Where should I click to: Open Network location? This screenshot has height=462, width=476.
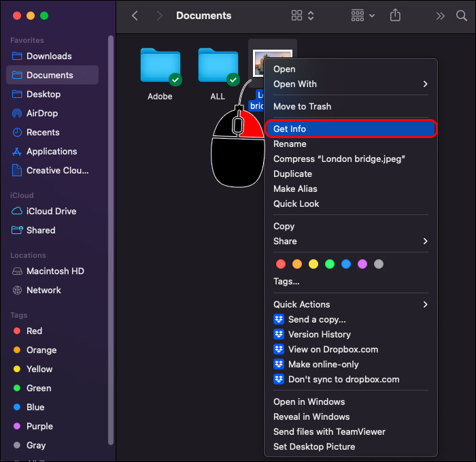tap(52, 290)
